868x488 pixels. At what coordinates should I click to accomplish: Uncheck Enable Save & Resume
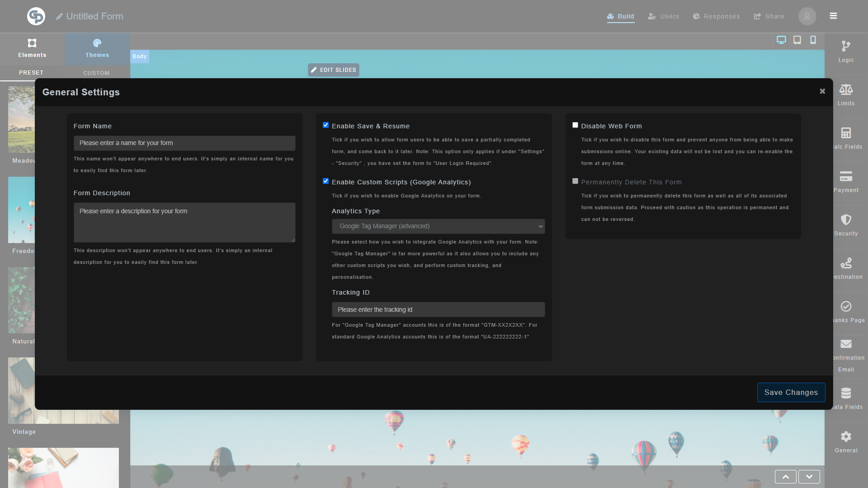click(325, 125)
